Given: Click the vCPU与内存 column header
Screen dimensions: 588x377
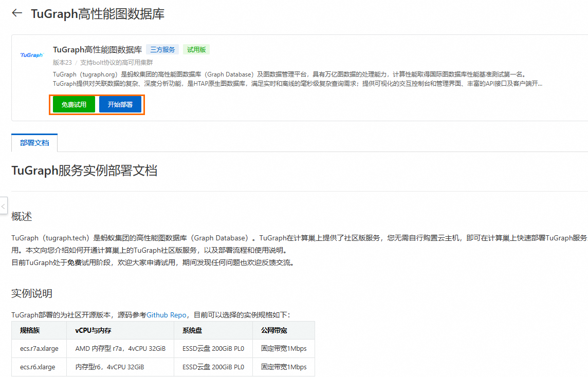Looking at the screenshot, I should 120,331.
